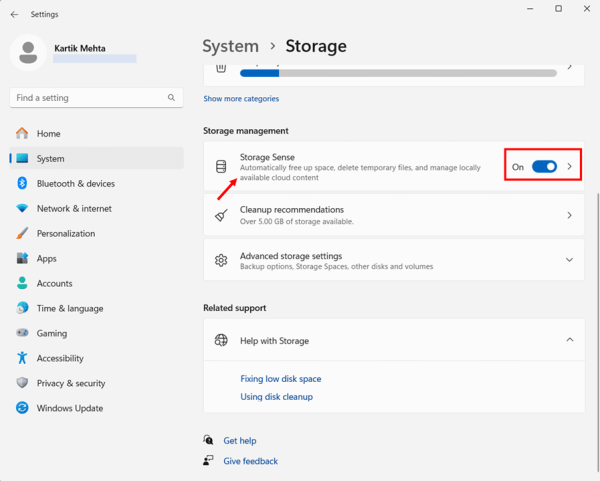The width and height of the screenshot is (600, 481).
Task: Select the System monitor icon
Action: pyautogui.click(x=22, y=158)
